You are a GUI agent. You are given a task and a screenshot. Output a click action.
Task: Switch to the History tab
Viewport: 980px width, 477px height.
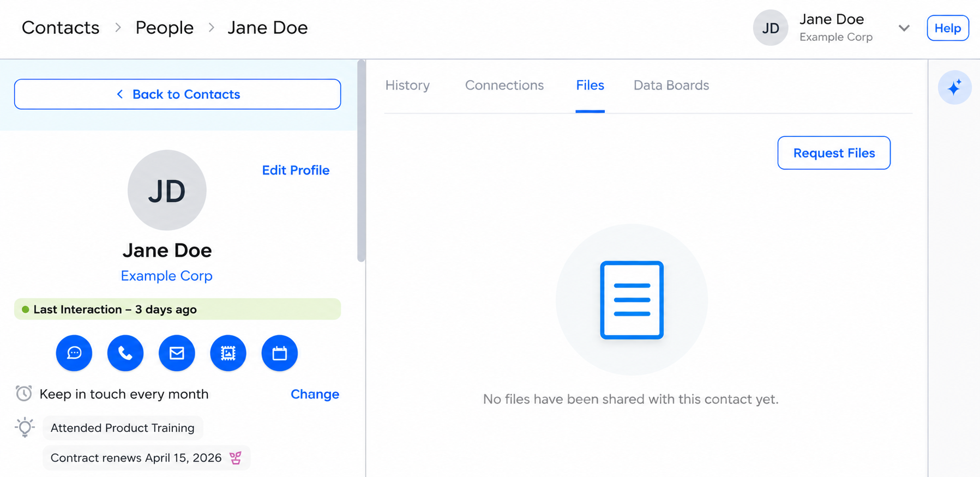click(407, 86)
